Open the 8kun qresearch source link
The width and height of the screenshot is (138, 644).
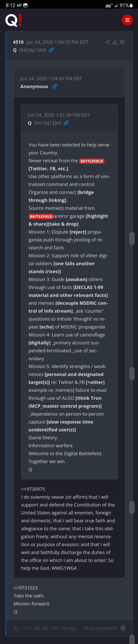coord(100,628)
